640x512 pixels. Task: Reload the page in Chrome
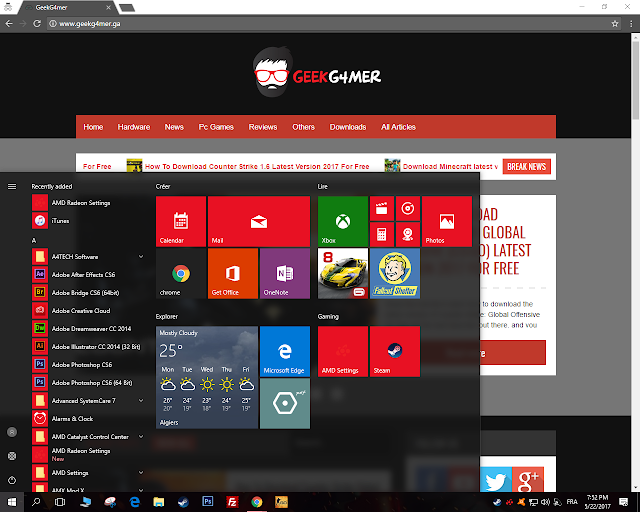pyautogui.click(x=37, y=24)
